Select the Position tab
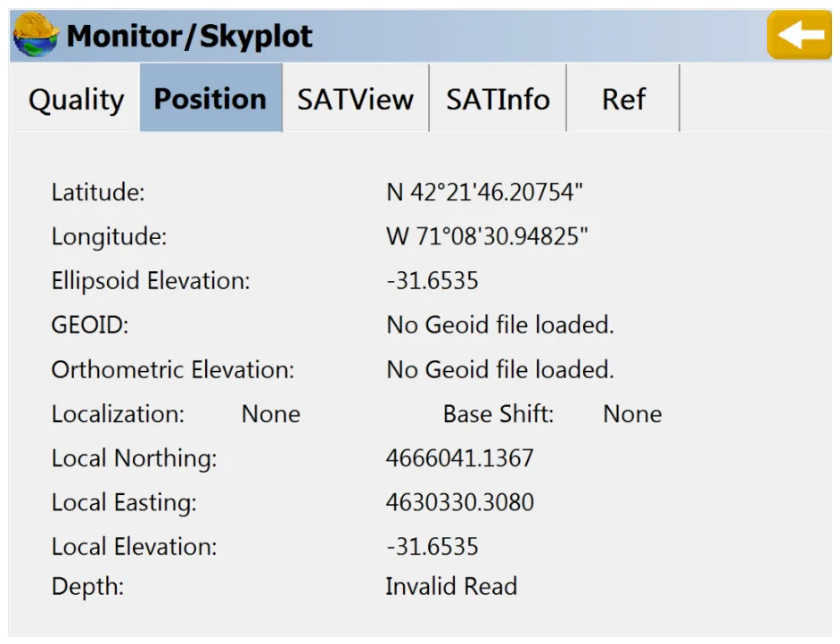 (210, 97)
